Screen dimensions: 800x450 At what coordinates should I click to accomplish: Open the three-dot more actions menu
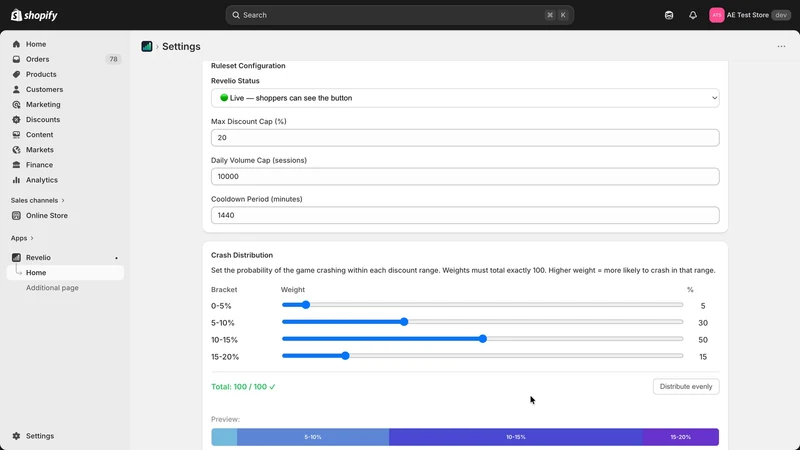pos(781,46)
